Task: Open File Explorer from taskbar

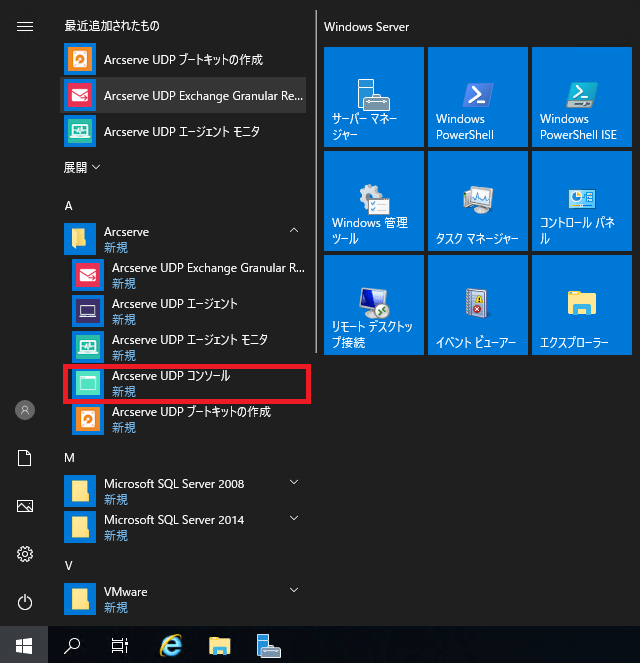Action: pyautogui.click(x=220, y=646)
